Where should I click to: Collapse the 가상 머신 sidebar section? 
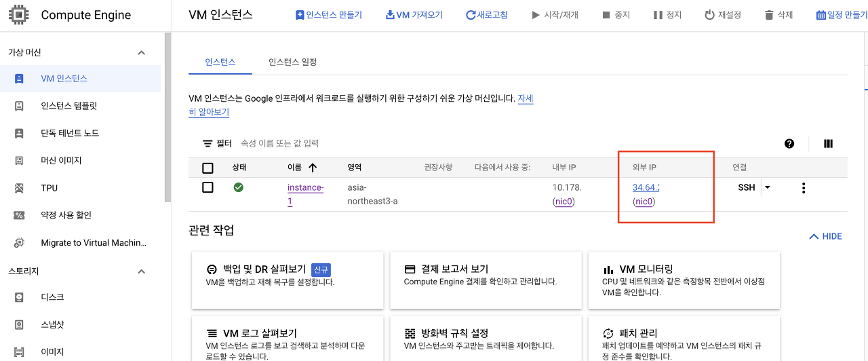tap(142, 53)
